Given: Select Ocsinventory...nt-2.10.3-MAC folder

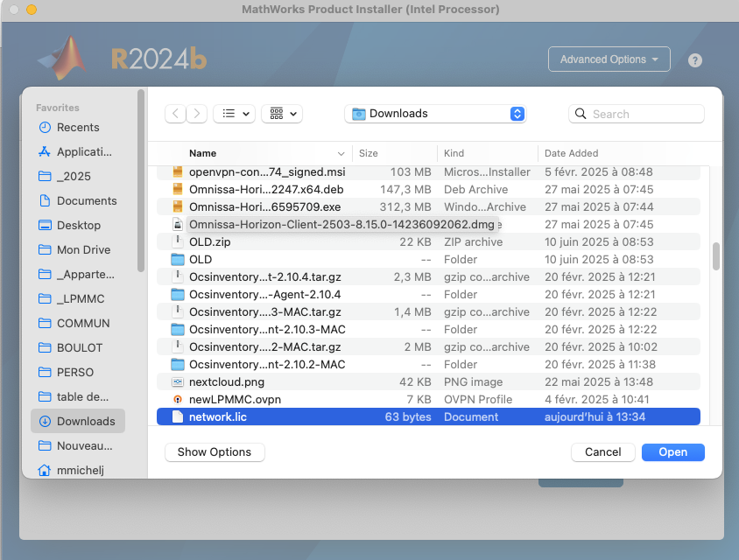Looking at the screenshot, I should coord(428,329).
